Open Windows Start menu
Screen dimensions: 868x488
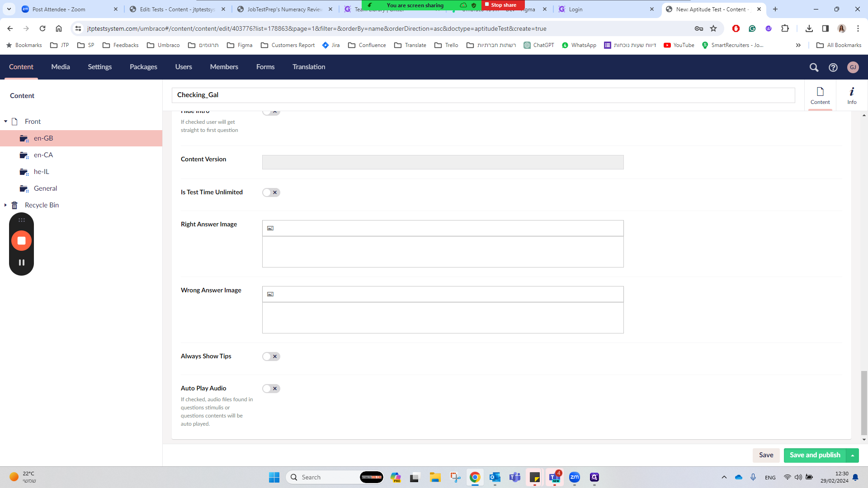[274, 477]
